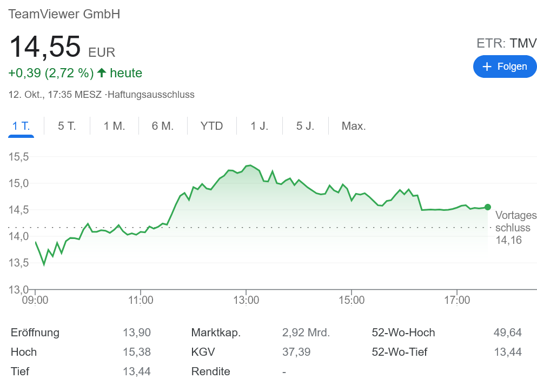
Task: Click the green endpoint dot on chart
Action: [x=488, y=207]
